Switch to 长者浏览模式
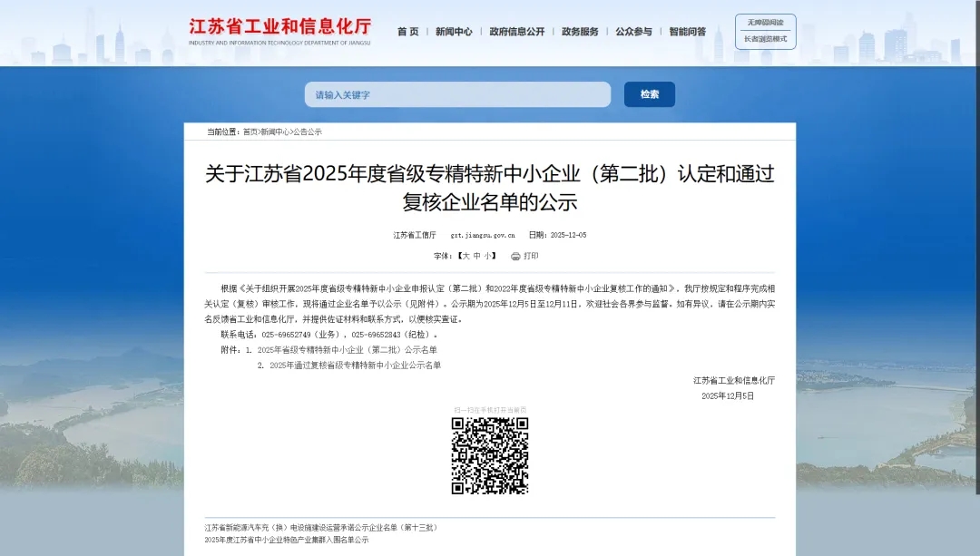This screenshot has width=980, height=556. tap(765, 39)
